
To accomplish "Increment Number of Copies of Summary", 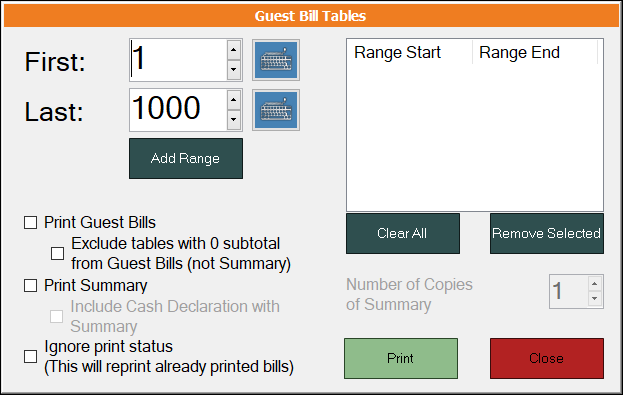I will click(594, 284).
